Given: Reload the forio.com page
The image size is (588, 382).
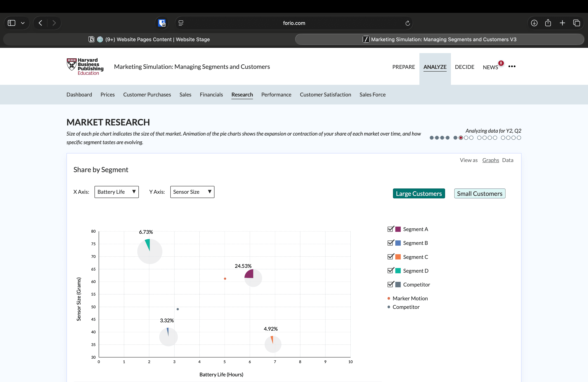Looking at the screenshot, I should tap(407, 23).
